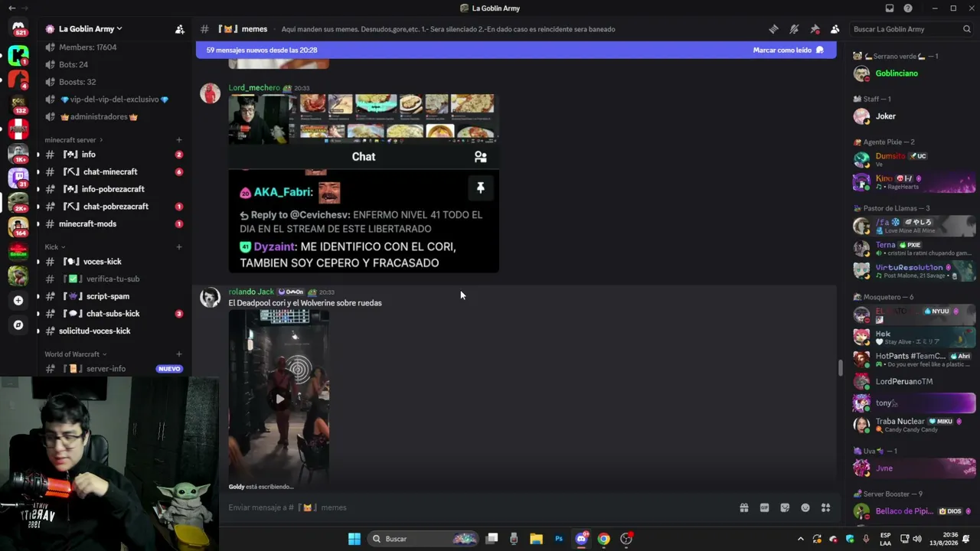
Task: Invite people to La Goblin Army
Action: [180, 29]
